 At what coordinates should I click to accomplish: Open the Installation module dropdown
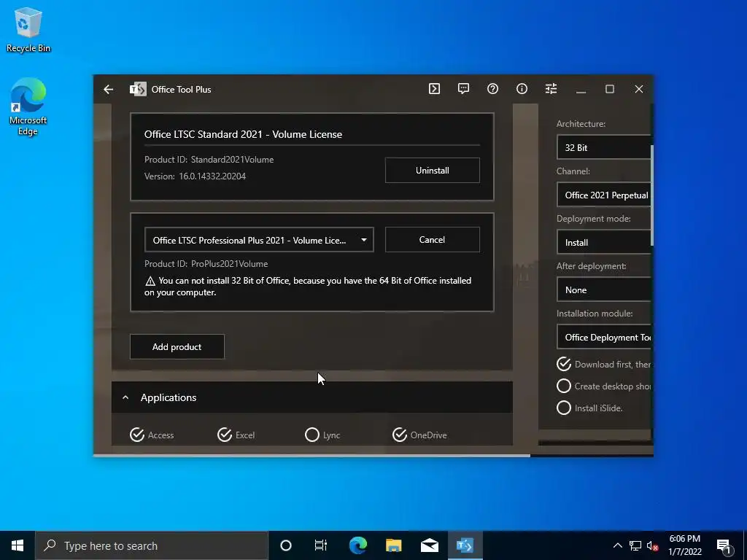[x=603, y=337]
